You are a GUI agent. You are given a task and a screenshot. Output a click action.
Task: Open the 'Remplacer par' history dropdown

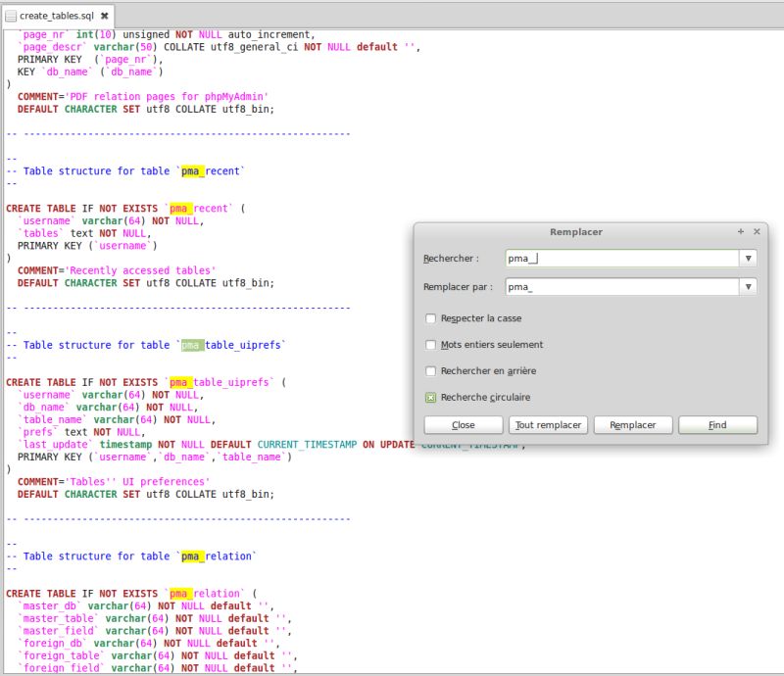(x=748, y=286)
